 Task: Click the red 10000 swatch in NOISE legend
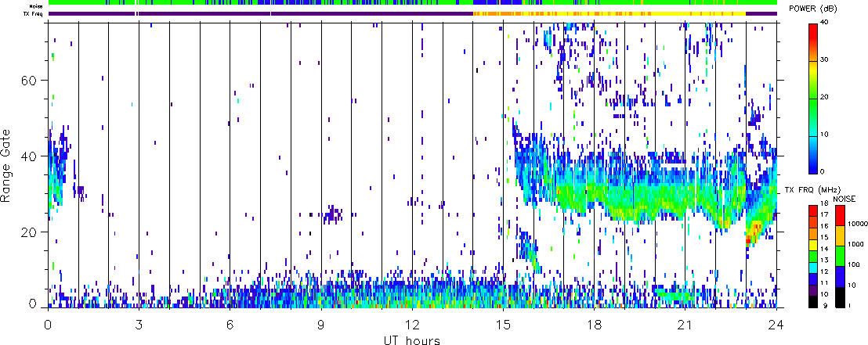[840, 214]
